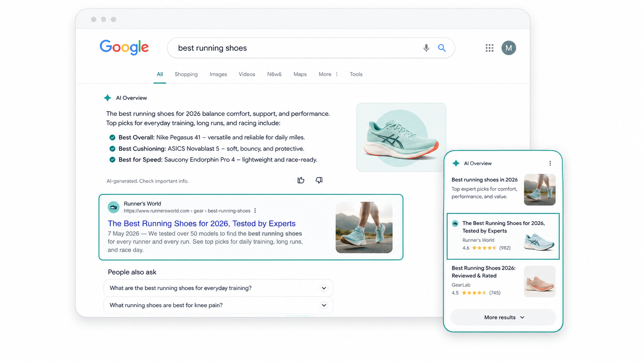644x362 pixels.
Task: Expand More results in the mobile panel
Action: coord(503,317)
